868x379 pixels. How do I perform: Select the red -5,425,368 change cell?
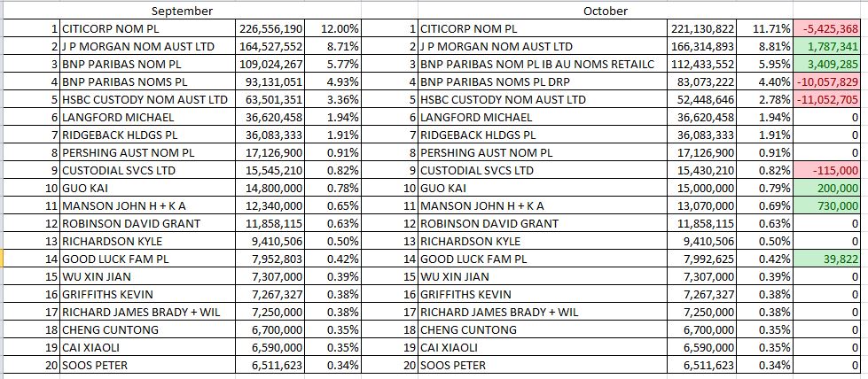coord(827,28)
